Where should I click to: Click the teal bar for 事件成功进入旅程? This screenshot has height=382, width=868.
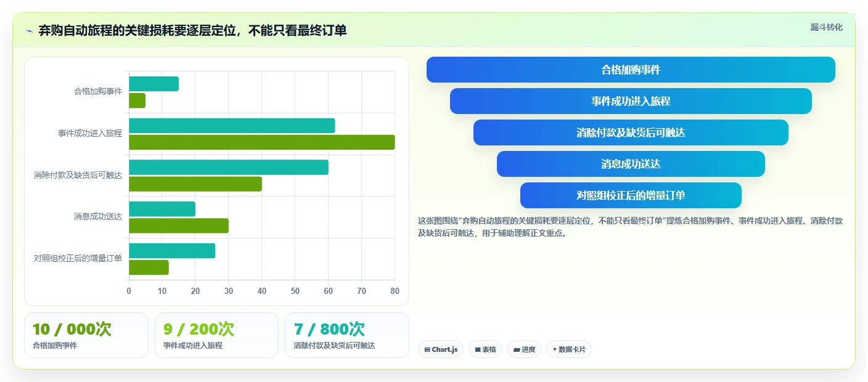232,126
